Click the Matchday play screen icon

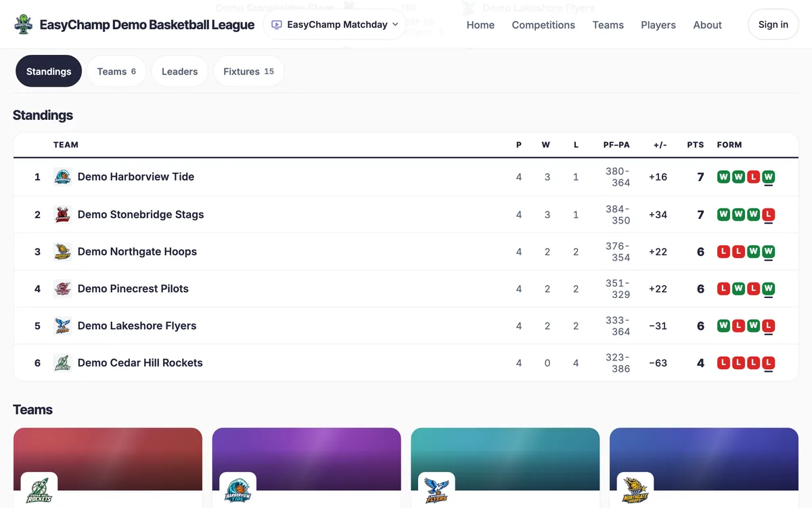(x=276, y=24)
